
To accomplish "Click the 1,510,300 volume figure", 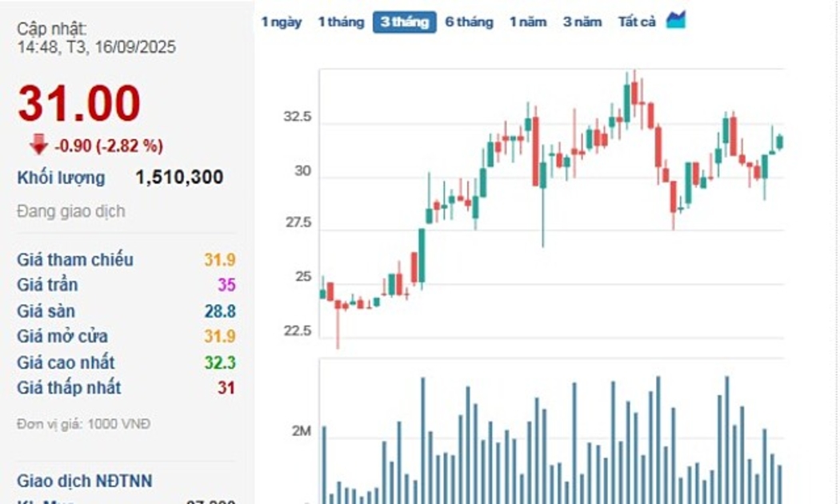I will (x=179, y=178).
